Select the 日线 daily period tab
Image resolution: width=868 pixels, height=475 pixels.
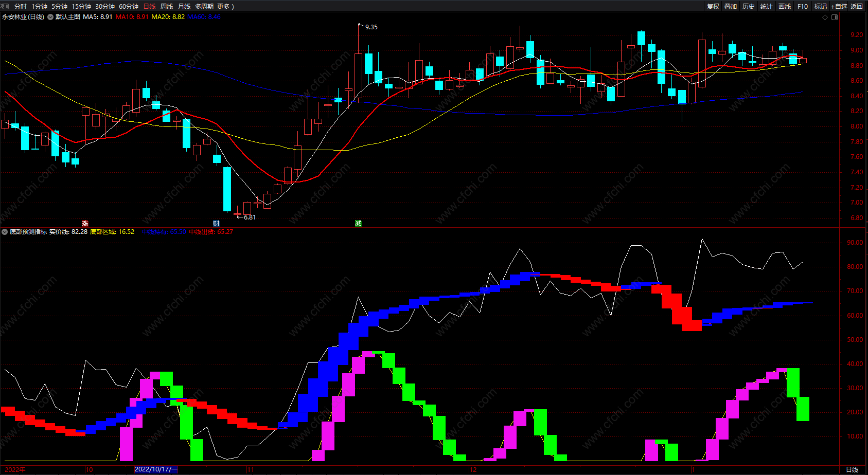click(x=149, y=6)
